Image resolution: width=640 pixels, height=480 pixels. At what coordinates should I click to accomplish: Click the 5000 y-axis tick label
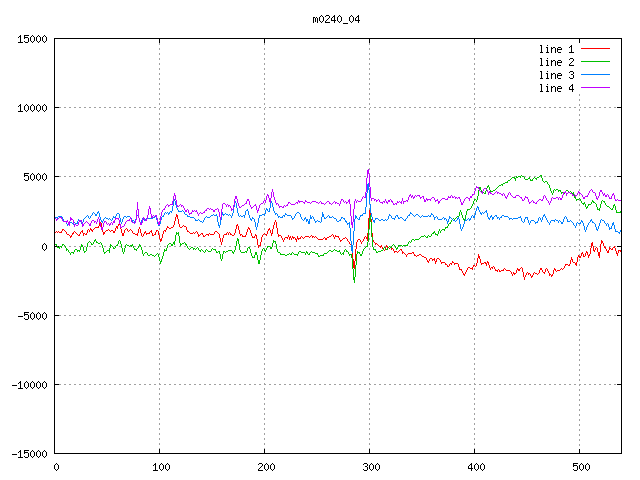36,177
